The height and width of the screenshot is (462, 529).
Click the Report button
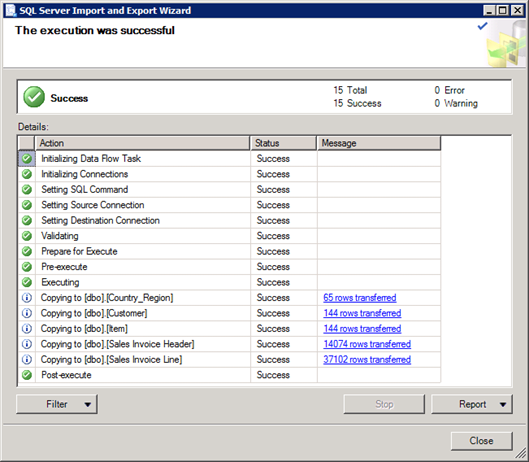(472, 404)
